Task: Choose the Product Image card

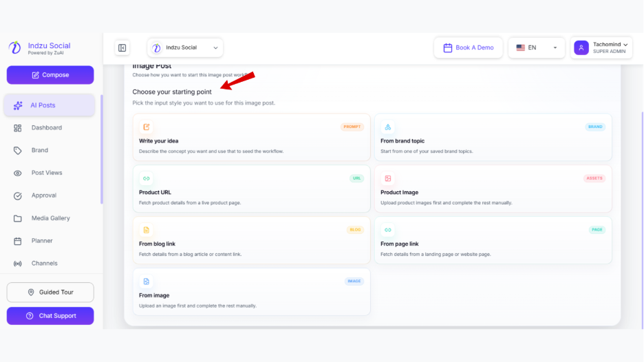Action: click(x=493, y=189)
